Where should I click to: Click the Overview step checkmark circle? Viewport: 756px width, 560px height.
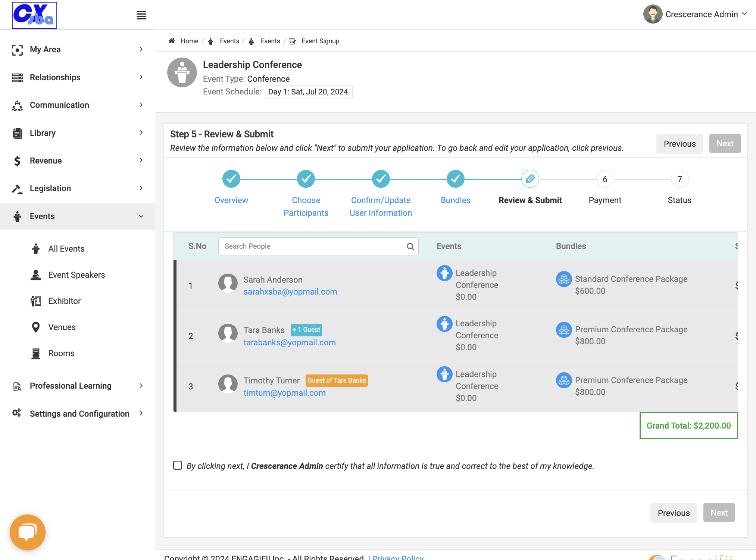coord(231,179)
